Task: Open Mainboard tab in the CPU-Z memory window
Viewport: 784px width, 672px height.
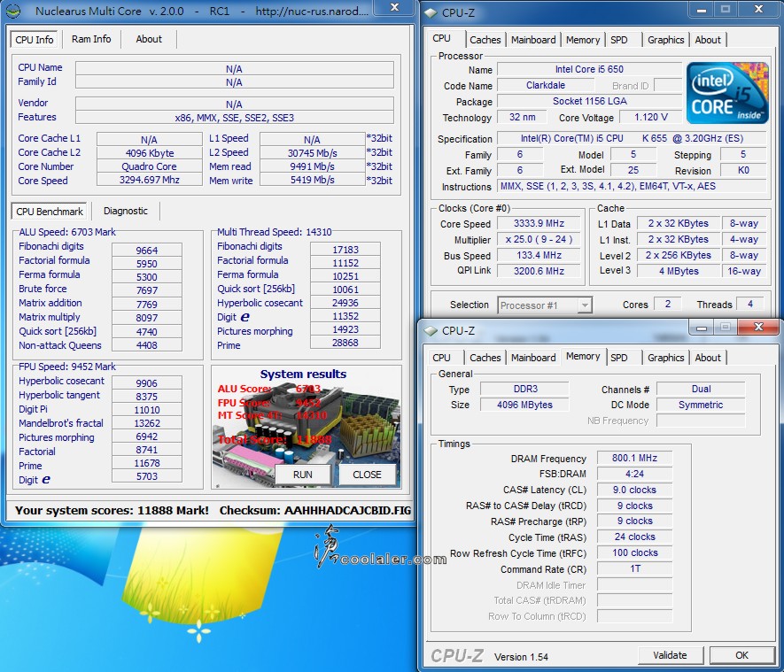Action: coord(533,358)
